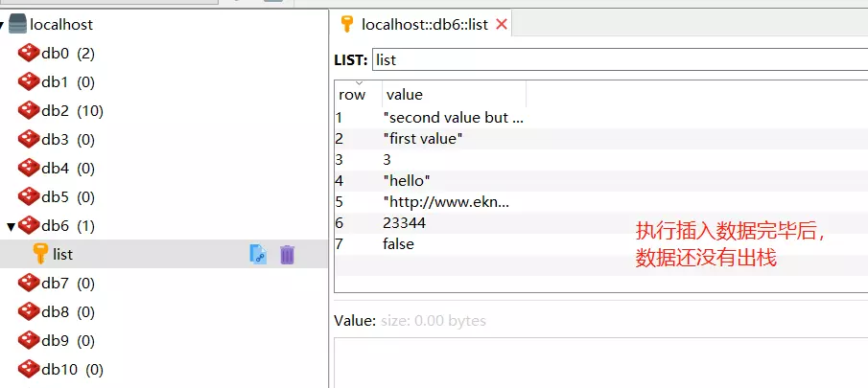Image resolution: width=868 pixels, height=388 pixels.
Task: Click the db2 database icon
Action: [28, 111]
